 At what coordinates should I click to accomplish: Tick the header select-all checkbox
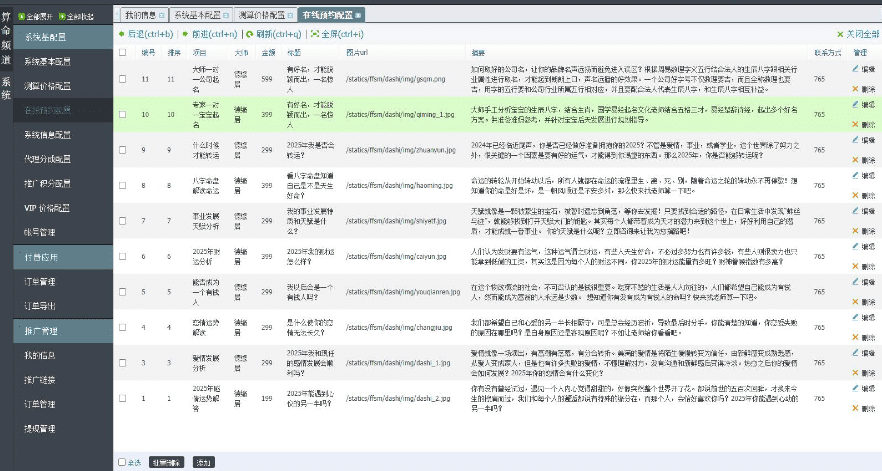click(123, 52)
